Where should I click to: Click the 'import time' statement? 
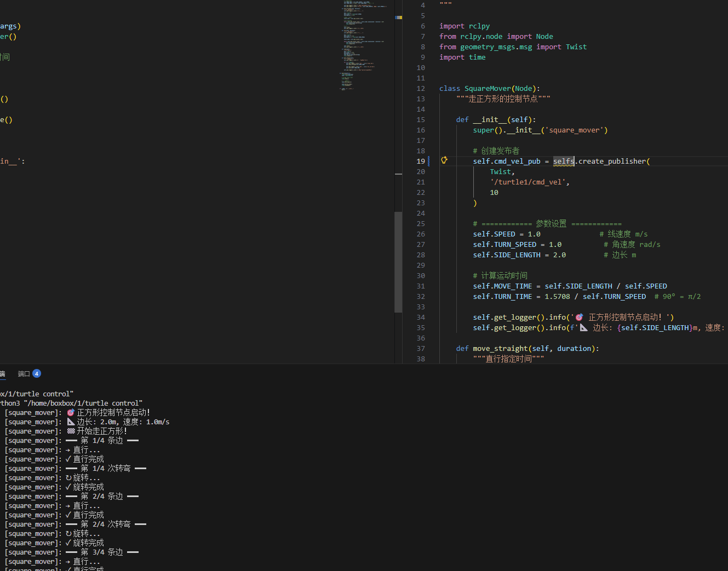462,57
